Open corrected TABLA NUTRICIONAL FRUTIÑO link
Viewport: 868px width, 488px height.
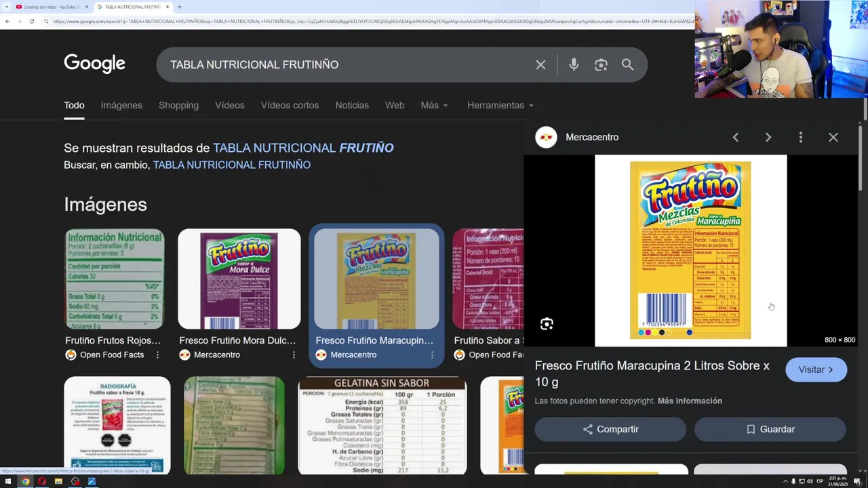(303, 148)
